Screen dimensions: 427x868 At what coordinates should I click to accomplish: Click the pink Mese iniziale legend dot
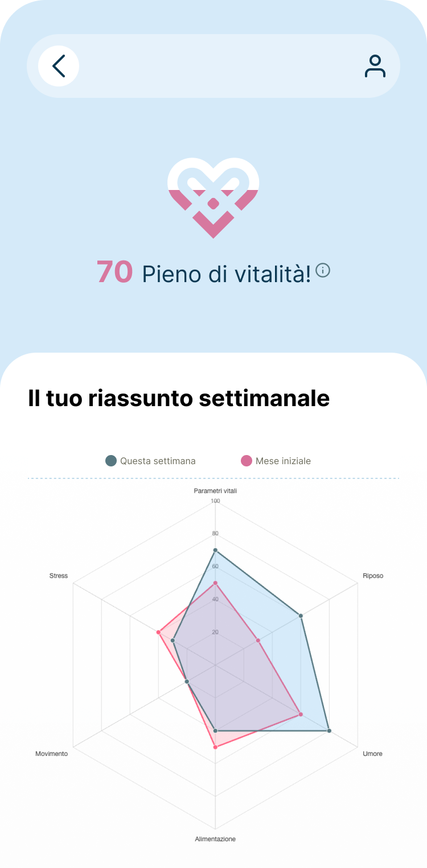(247, 461)
